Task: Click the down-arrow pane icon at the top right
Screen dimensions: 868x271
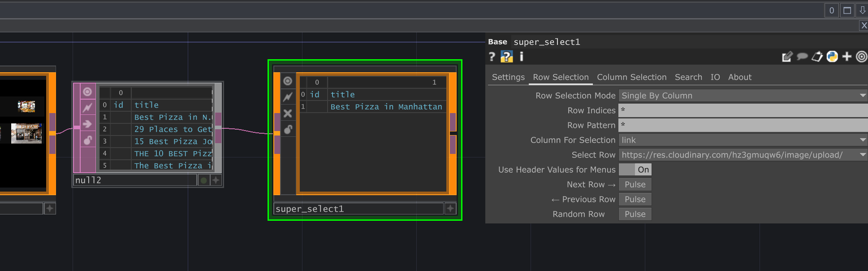Action: (x=862, y=10)
